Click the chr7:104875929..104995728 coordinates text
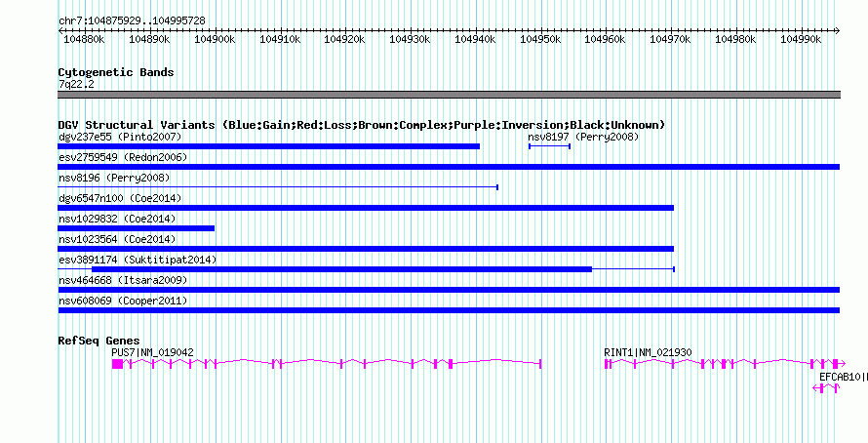The height and width of the screenshot is (443, 868). coord(132,20)
